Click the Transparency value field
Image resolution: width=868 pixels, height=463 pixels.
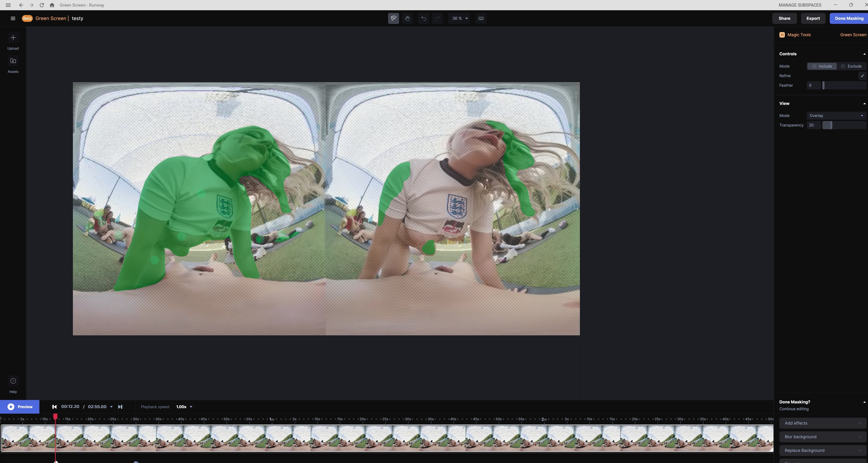[813, 125]
